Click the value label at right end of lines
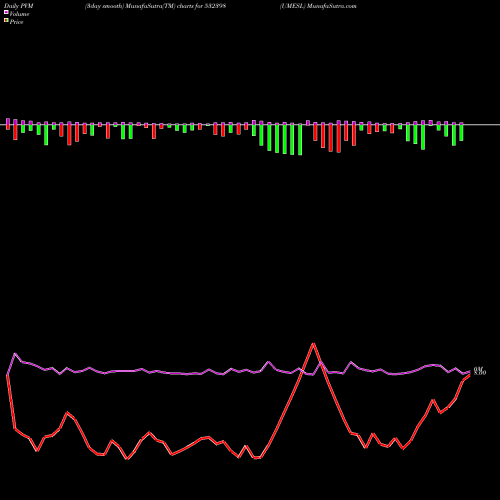Image resolution: width=500 pixels, height=500 pixels. pos(480,371)
